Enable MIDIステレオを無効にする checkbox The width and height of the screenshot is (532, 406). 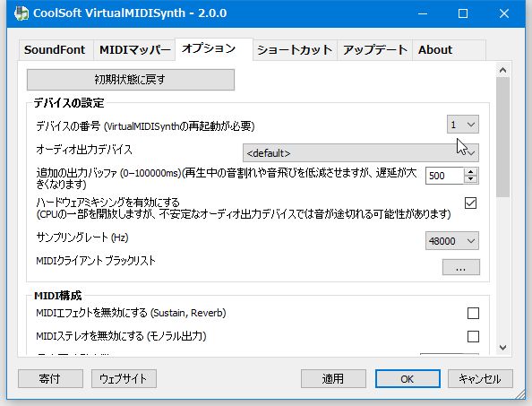click(x=473, y=336)
